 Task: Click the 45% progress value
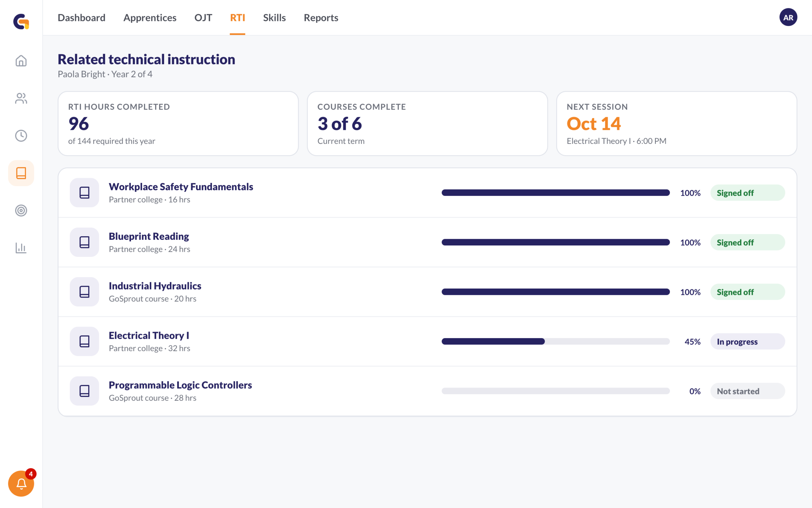click(x=692, y=342)
